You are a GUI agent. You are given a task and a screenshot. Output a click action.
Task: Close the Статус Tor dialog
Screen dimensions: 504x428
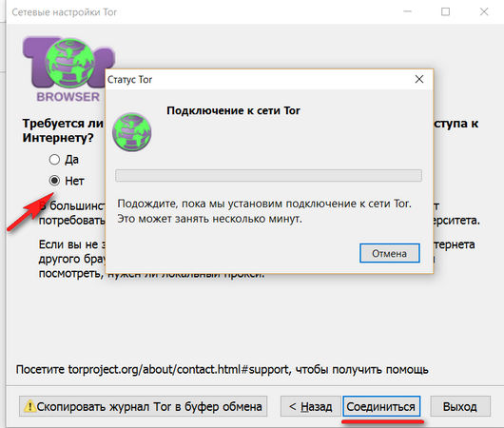pos(418,79)
